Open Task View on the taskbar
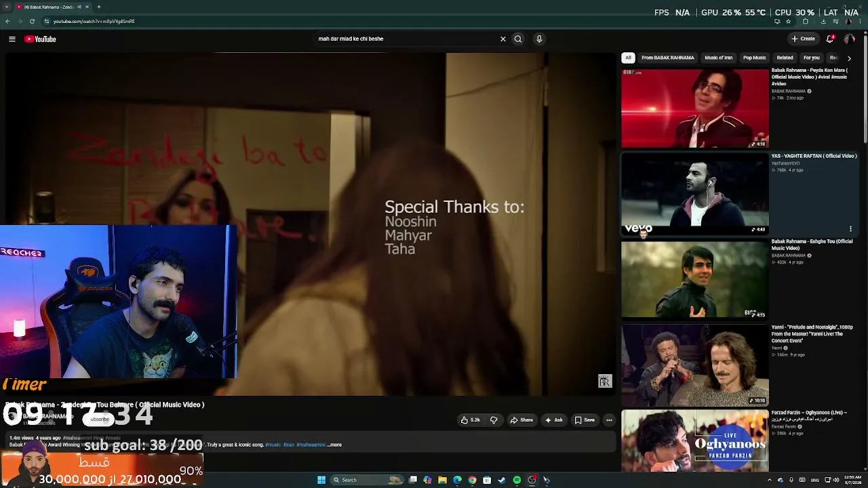868x488 pixels. [x=412, y=480]
